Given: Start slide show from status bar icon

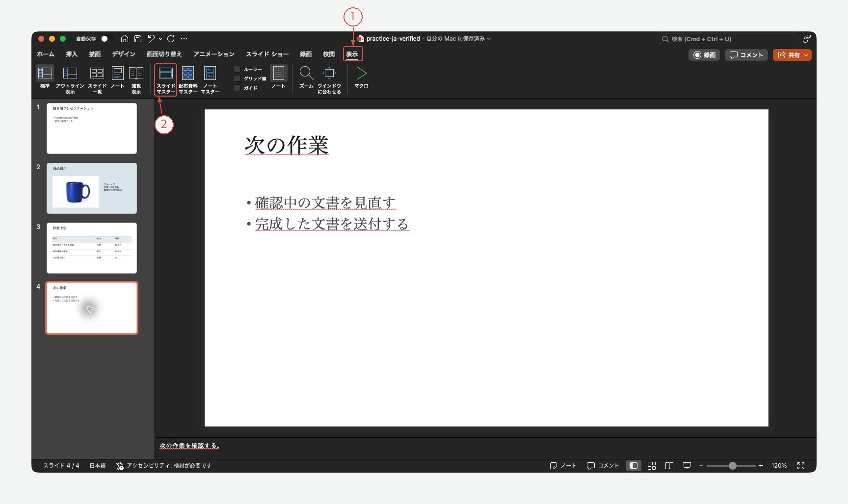Looking at the screenshot, I should pyautogui.click(x=687, y=466).
